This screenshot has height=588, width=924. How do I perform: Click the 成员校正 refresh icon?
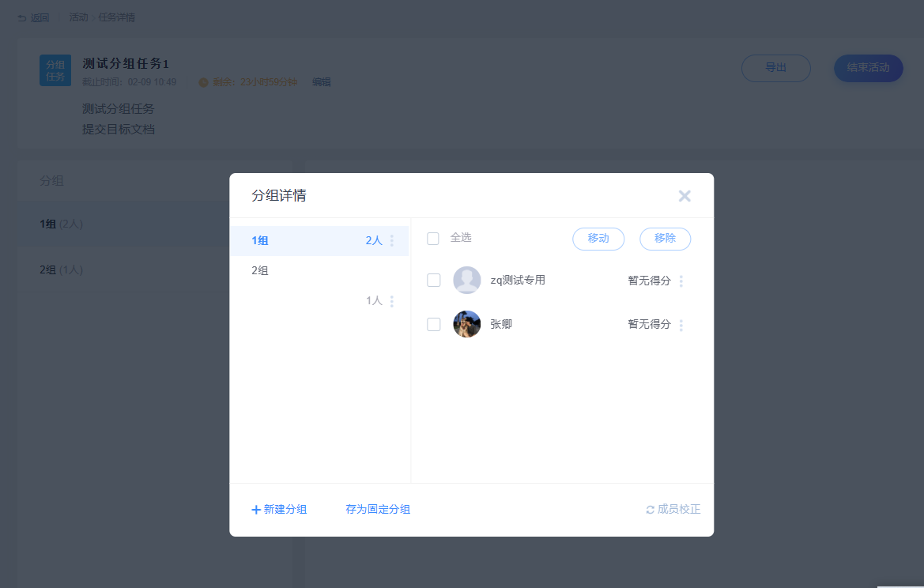tap(650, 510)
